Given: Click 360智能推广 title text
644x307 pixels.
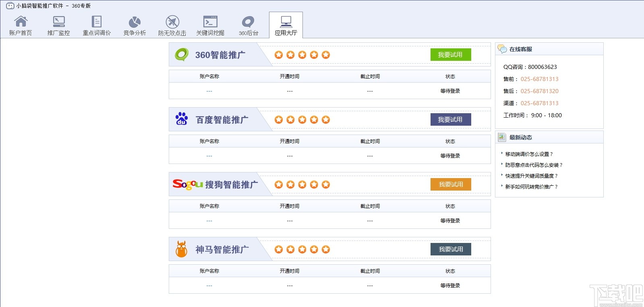Looking at the screenshot, I should [220, 55].
